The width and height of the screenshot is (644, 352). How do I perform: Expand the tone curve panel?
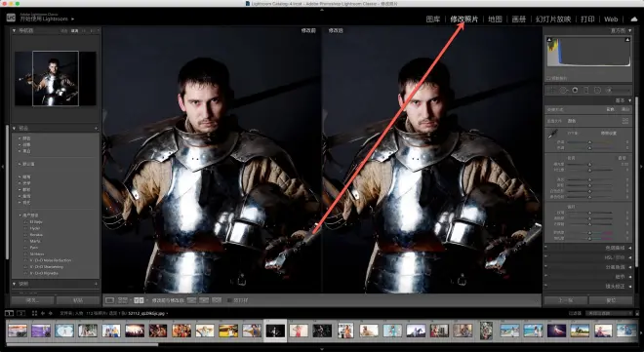point(588,248)
